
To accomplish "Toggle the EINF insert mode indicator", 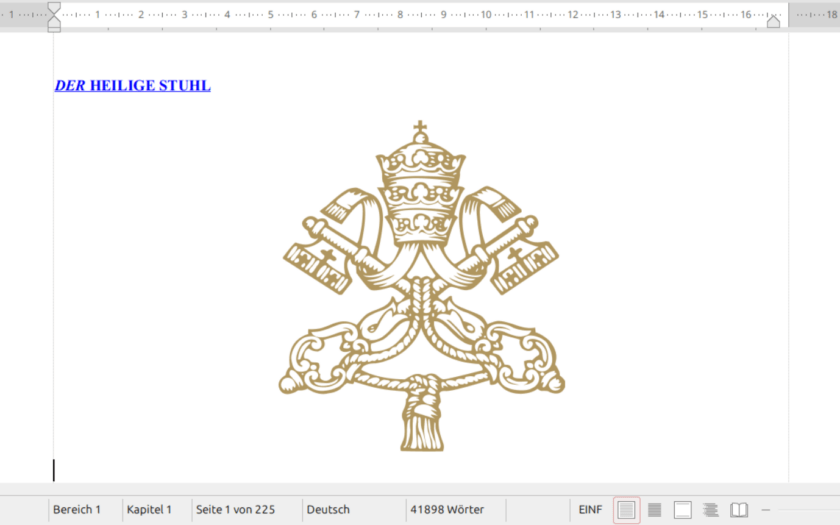I will (x=590, y=509).
